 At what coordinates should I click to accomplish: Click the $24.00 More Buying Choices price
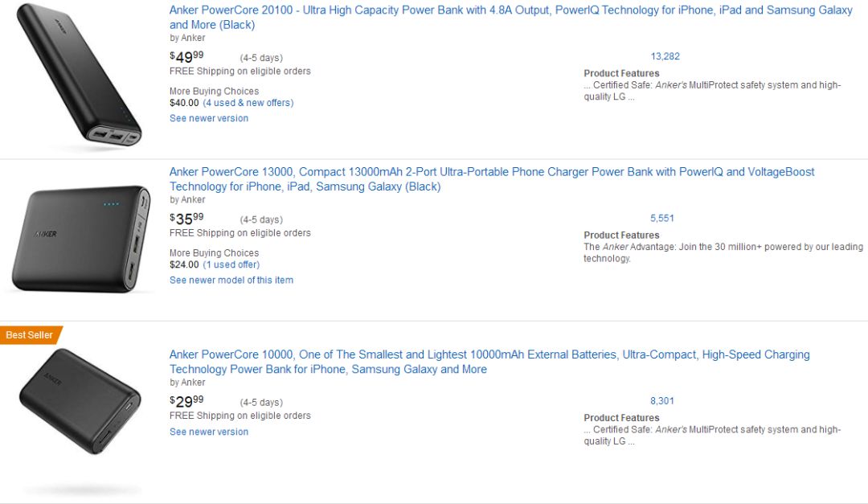(x=184, y=264)
